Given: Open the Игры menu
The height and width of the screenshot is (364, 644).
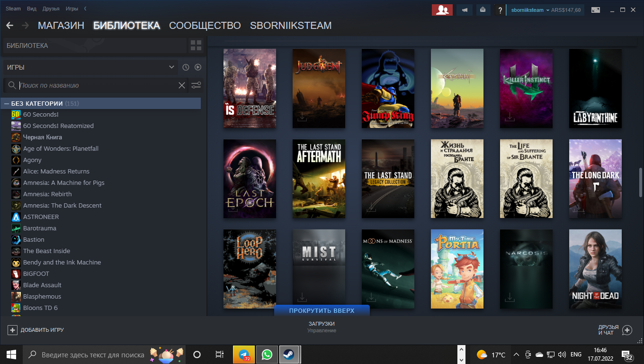Looking at the screenshot, I should point(72,9).
